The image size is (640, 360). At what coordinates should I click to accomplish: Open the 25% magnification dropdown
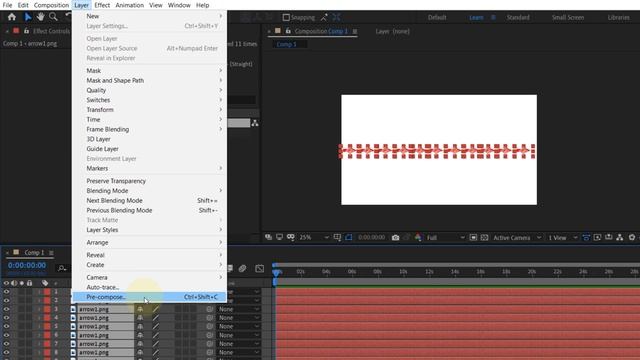point(313,238)
